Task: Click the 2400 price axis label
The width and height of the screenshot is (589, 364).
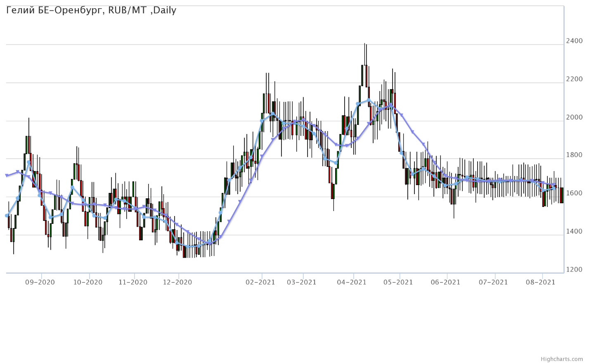Action: point(575,41)
